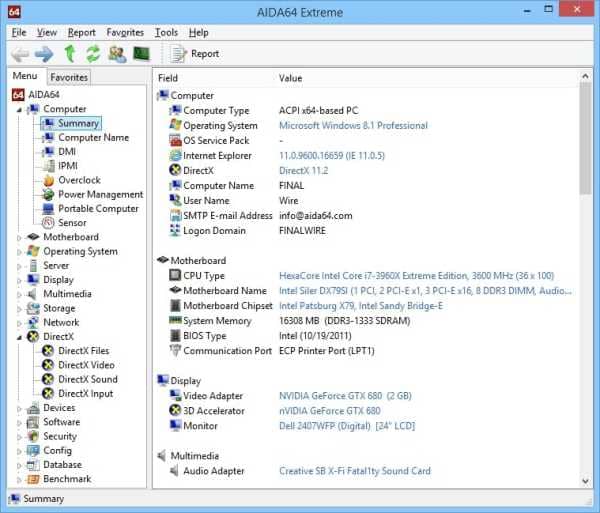Open the File menu
Viewport: 600px width, 513px height.
(x=19, y=33)
